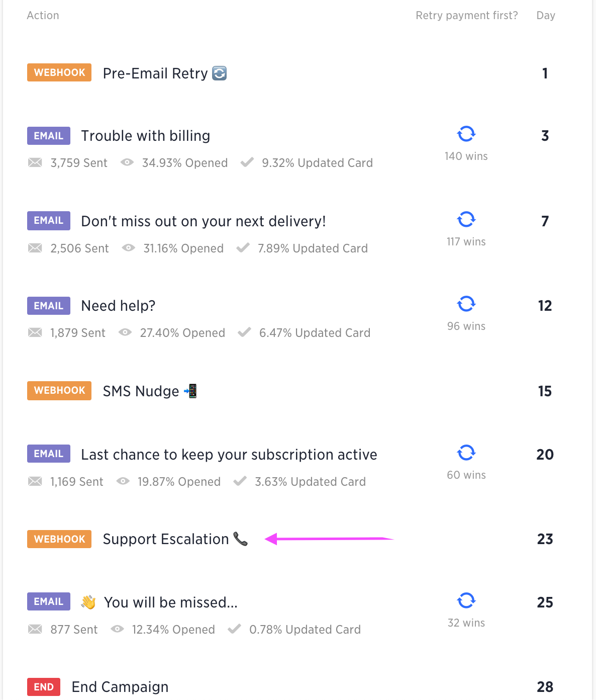The image size is (596, 700).
Task: Click retry icon showing 117 wins
Action: (x=466, y=219)
